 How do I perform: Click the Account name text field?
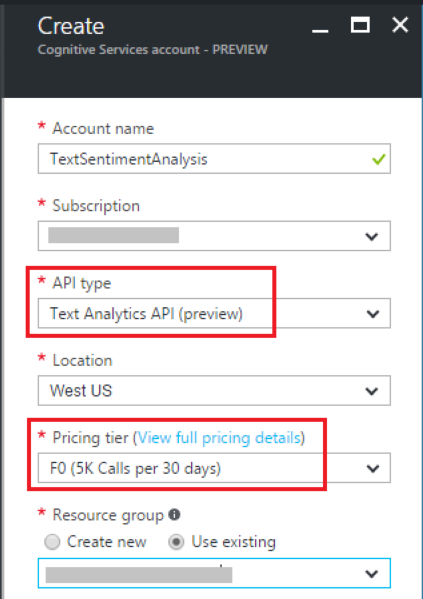(214, 159)
